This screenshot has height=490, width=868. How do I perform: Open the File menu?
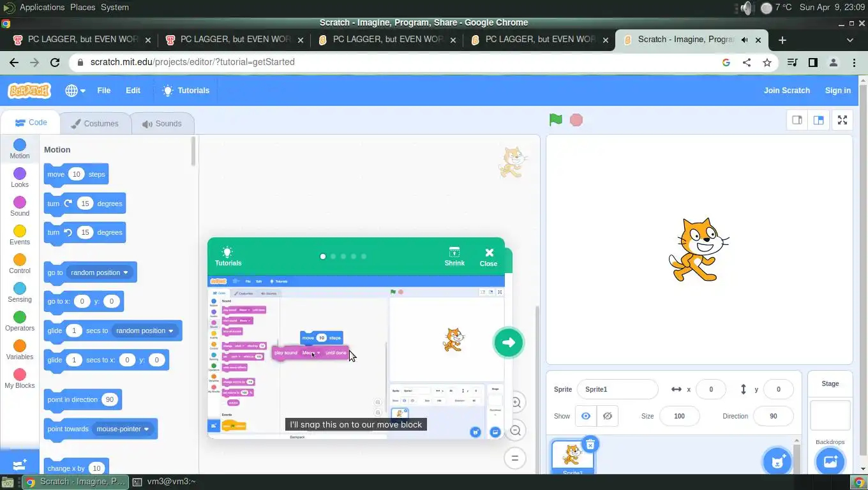[x=104, y=91]
